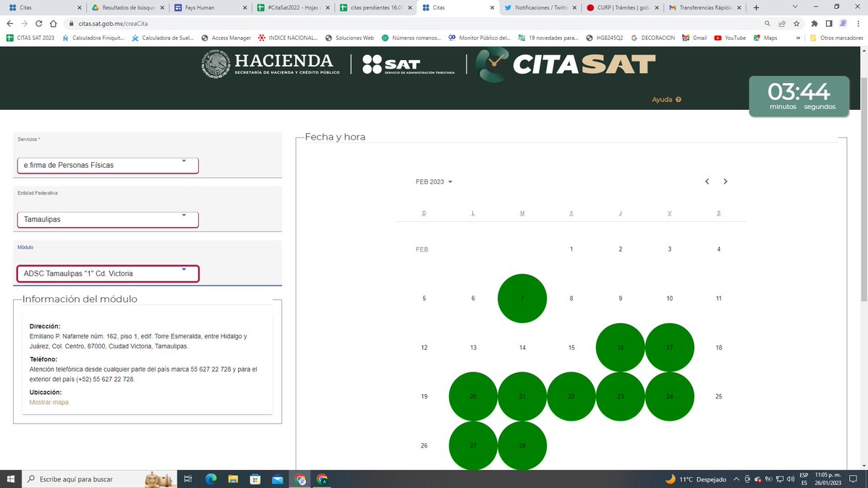Open the Soluciones Web bookmark
The width and height of the screenshot is (868, 488).
click(349, 38)
